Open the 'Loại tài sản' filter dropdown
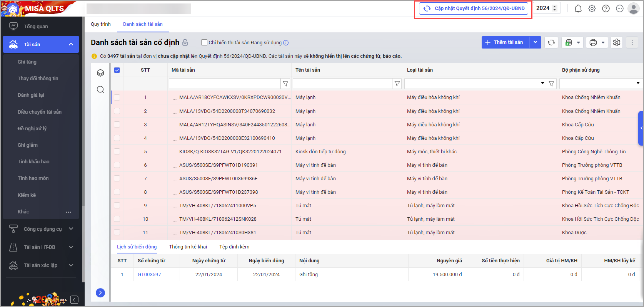The width and height of the screenshot is (644, 307). pyautogui.click(x=542, y=83)
